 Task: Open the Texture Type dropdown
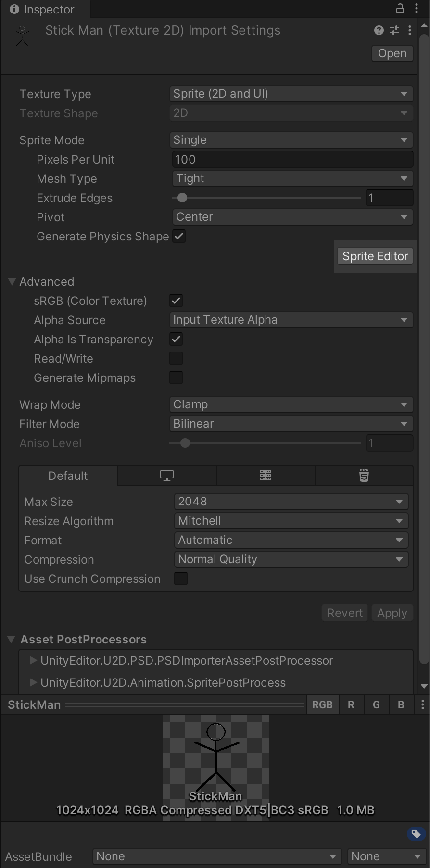pyautogui.click(x=291, y=94)
